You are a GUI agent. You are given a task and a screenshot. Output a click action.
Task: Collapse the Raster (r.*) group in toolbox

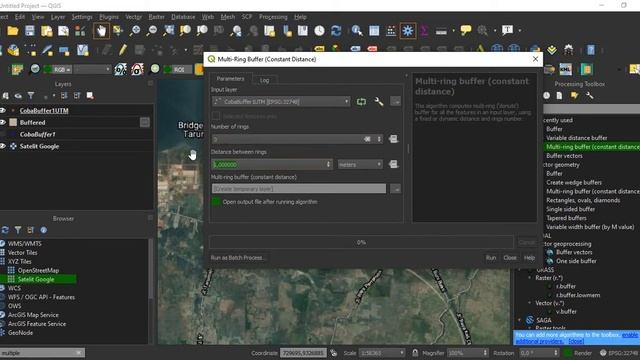(530, 278)
